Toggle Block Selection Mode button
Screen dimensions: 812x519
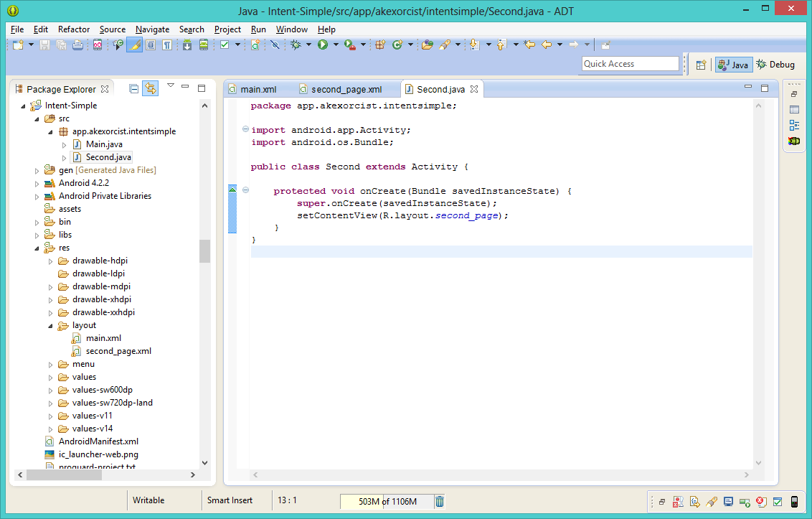click(150, 45)
